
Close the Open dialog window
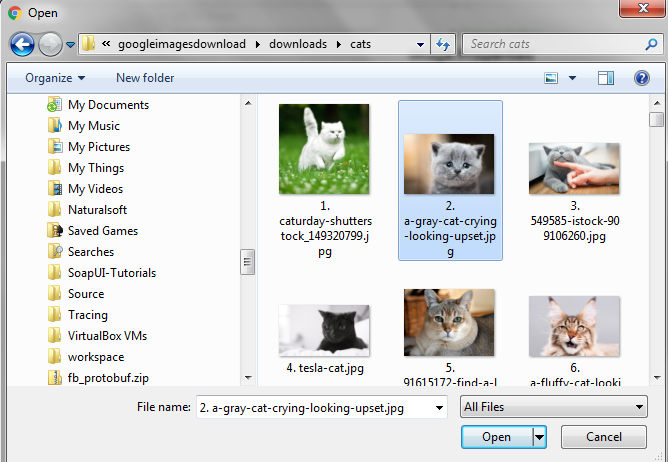[643, 8]
